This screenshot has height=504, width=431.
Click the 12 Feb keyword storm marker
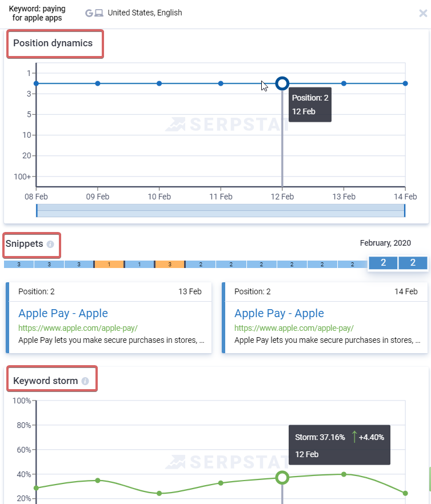tap(282, 478)
